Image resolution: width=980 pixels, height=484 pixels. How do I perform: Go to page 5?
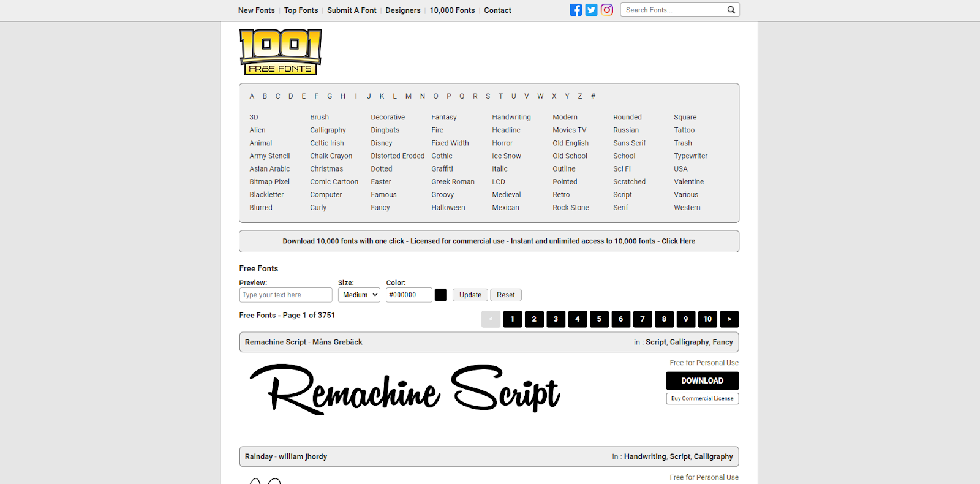[x=599, y=319]
